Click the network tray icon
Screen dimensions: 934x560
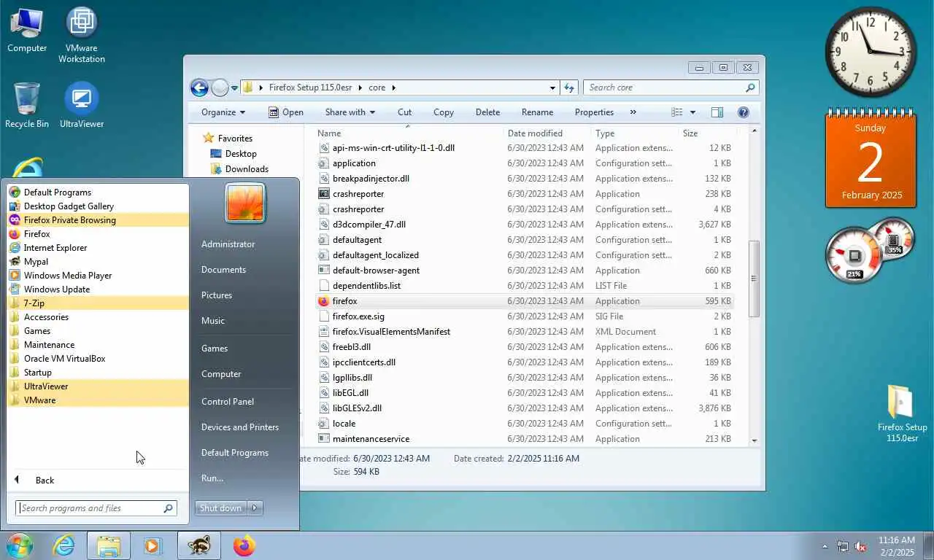[843, 546]
